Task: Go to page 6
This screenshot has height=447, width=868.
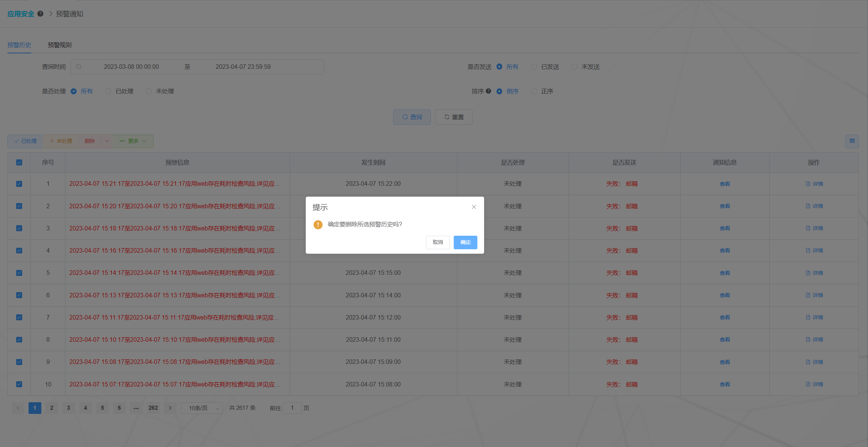Action: [x=119, y=408]
